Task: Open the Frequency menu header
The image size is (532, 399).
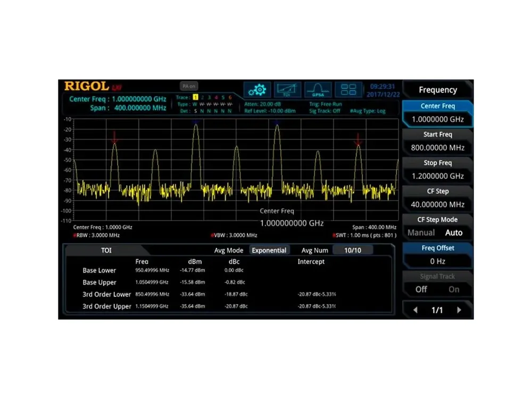Action: (x=438, y=90)
